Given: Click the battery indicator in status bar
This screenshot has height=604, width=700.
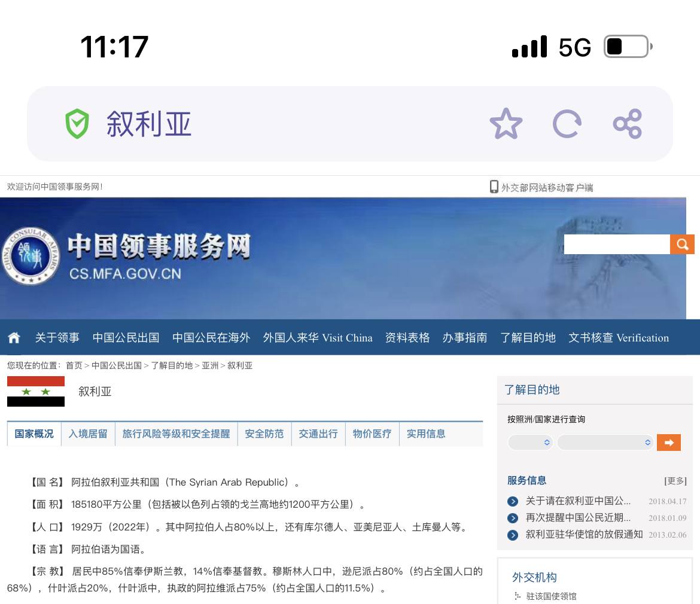Looking at the screenshot, I should tap(628, 47).
